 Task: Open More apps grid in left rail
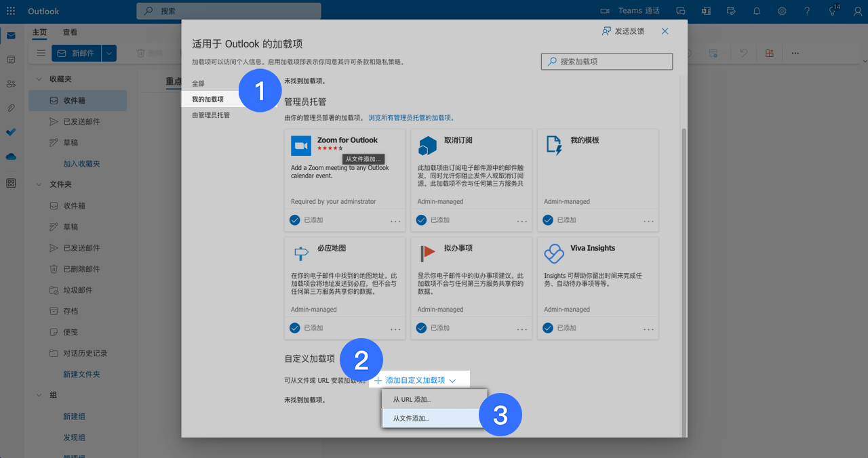pyautogui.click(x=11, y=183)
